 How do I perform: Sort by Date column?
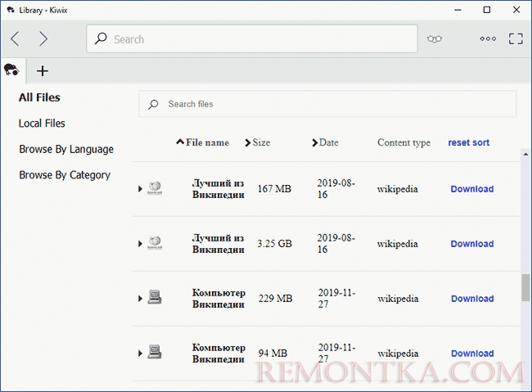tap(325, 142)
